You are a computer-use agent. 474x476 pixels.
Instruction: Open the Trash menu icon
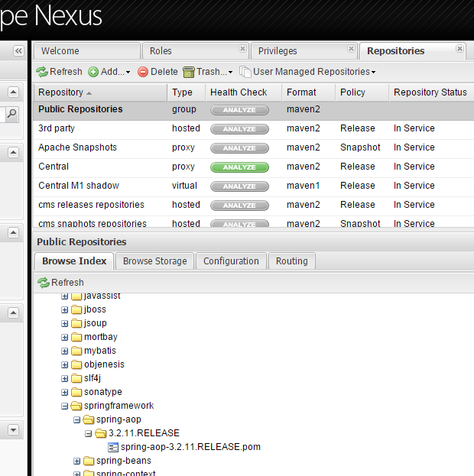[x=188, y=72]
